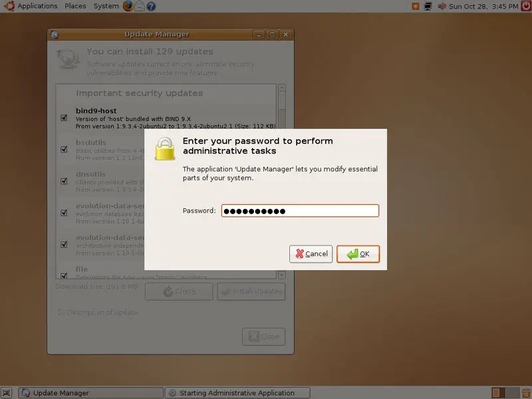Open the Evolution mail launcher icon
Viewport: 532px width, 399px height.
pyautogui.click(x=140, y=6)
